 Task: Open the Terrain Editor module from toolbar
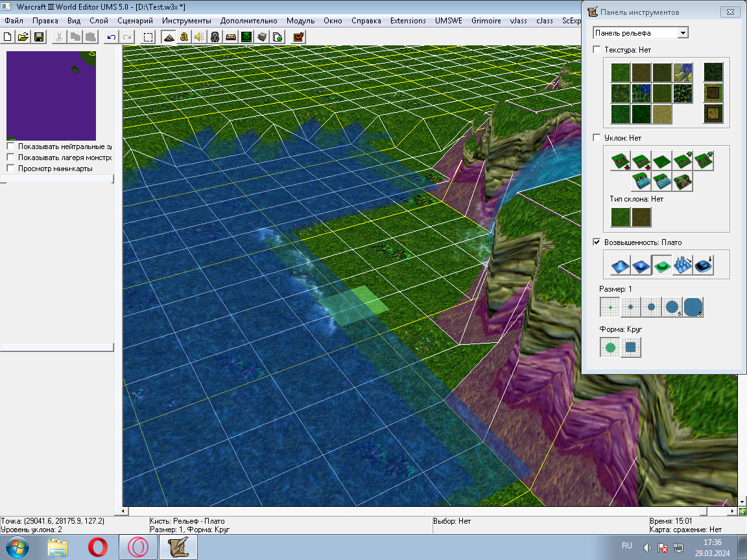[x=169, y=37]
